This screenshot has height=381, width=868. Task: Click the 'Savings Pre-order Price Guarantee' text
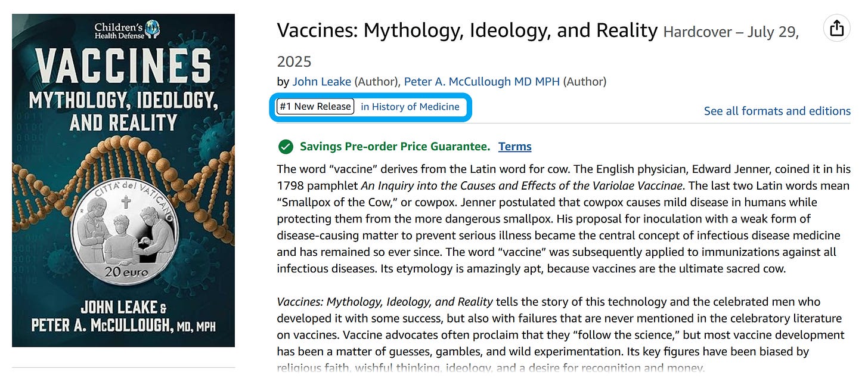coord(395,147)
